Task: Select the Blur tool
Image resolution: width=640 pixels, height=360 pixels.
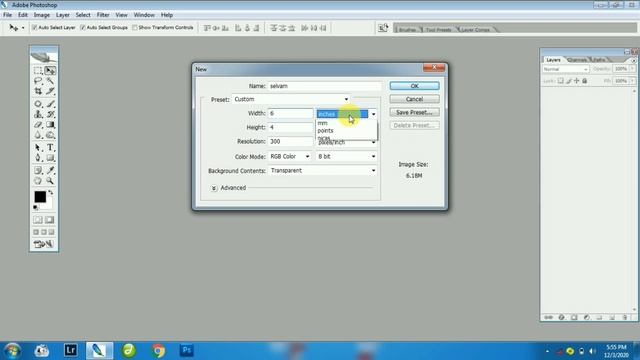Action: click(x=38, y=135)
